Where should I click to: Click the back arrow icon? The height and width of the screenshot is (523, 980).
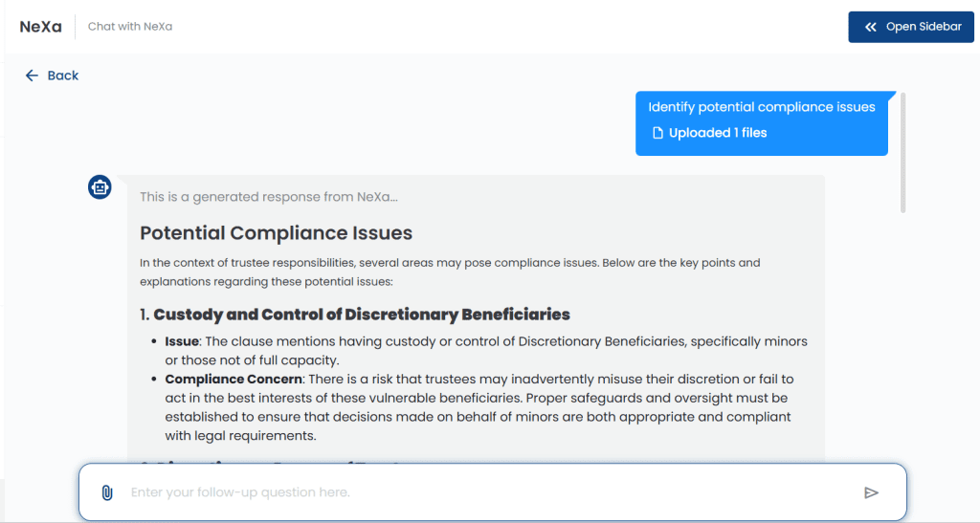click(32, 76)
